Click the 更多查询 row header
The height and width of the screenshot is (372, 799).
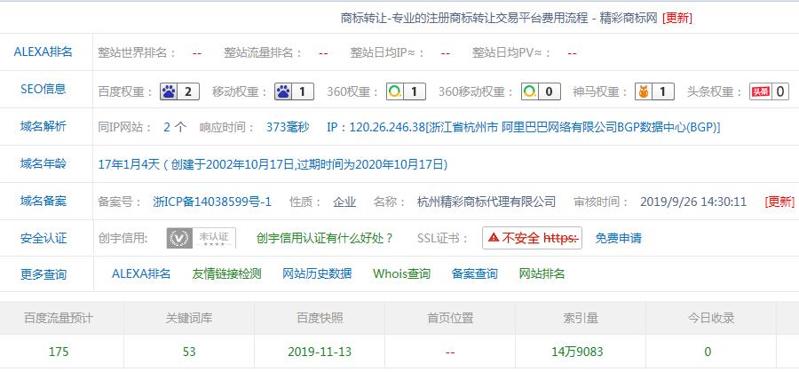tap(43, 275)
